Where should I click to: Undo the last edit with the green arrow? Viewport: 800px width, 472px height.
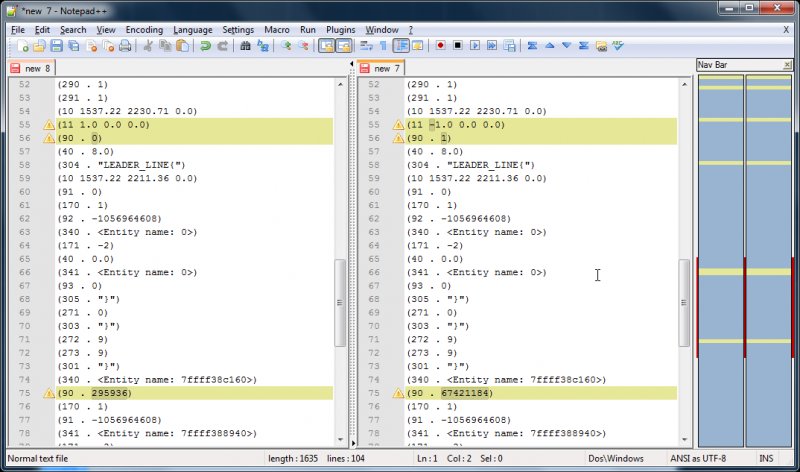tap(205, 46)
